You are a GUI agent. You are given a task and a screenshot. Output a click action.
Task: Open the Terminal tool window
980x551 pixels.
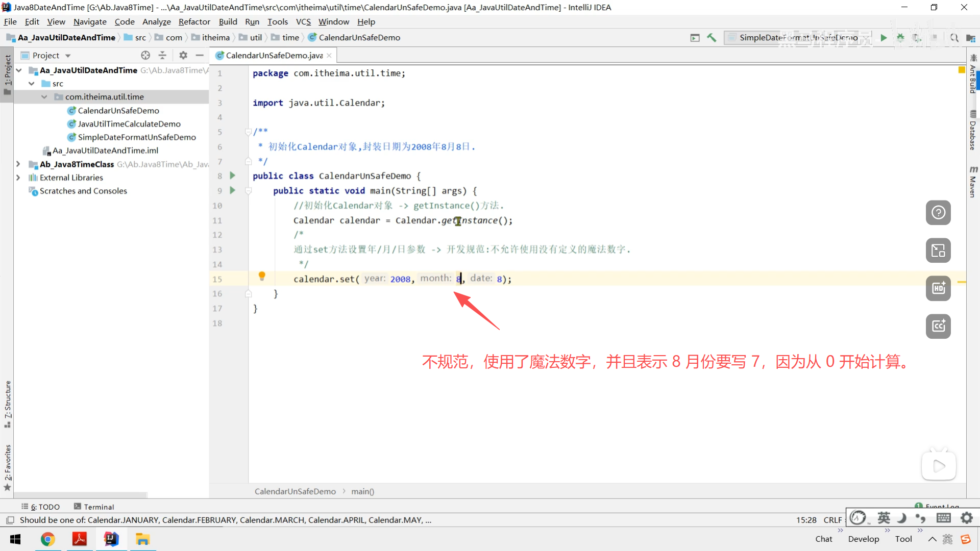tap(94, 507)
